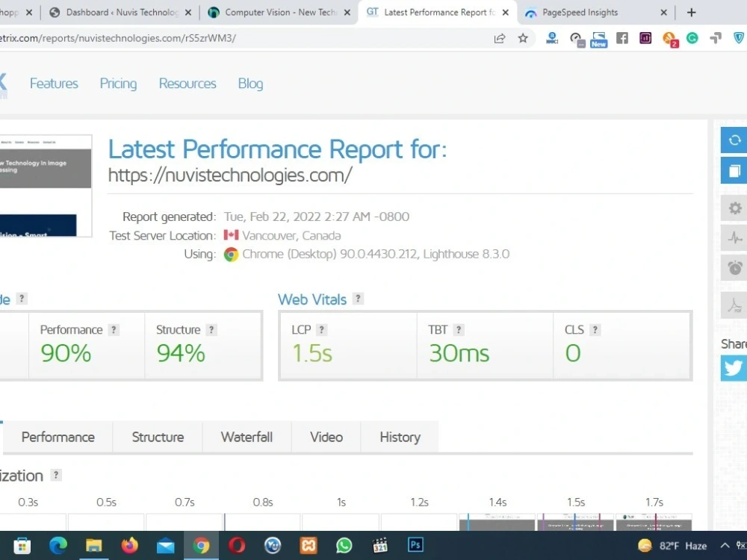Open WhatsApp from the taskbar
Image resolution: width=747 pixels, height=560 pixels.
[x=344, y=546]
